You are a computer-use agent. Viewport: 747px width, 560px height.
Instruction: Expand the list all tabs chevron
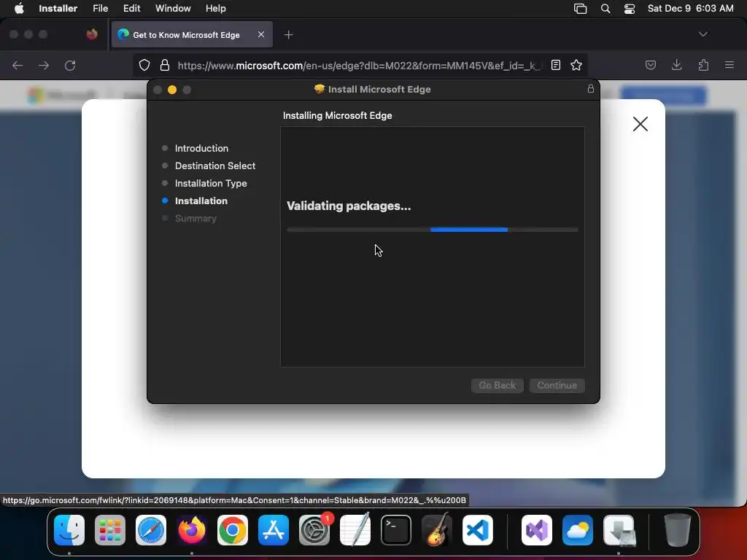(703, 34)
